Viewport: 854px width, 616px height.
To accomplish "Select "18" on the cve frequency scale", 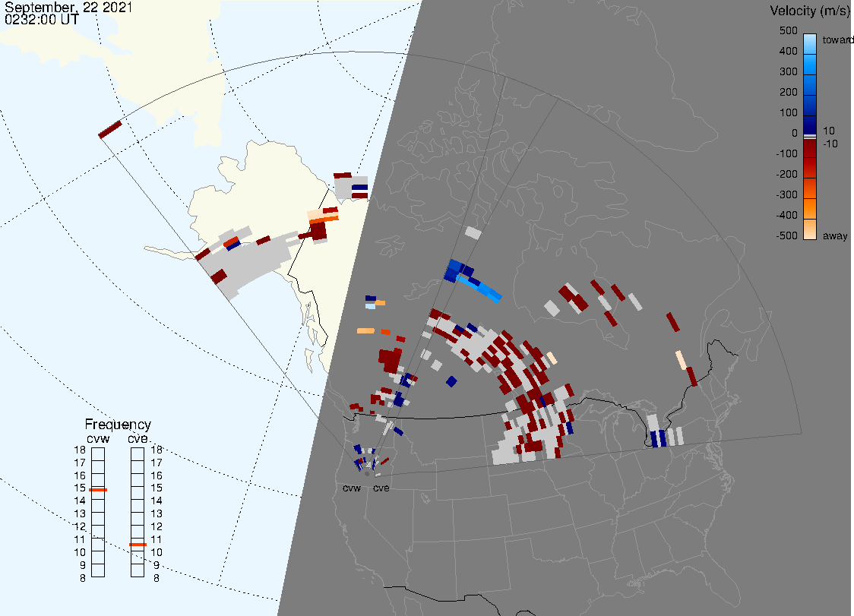I will (157, 450).
